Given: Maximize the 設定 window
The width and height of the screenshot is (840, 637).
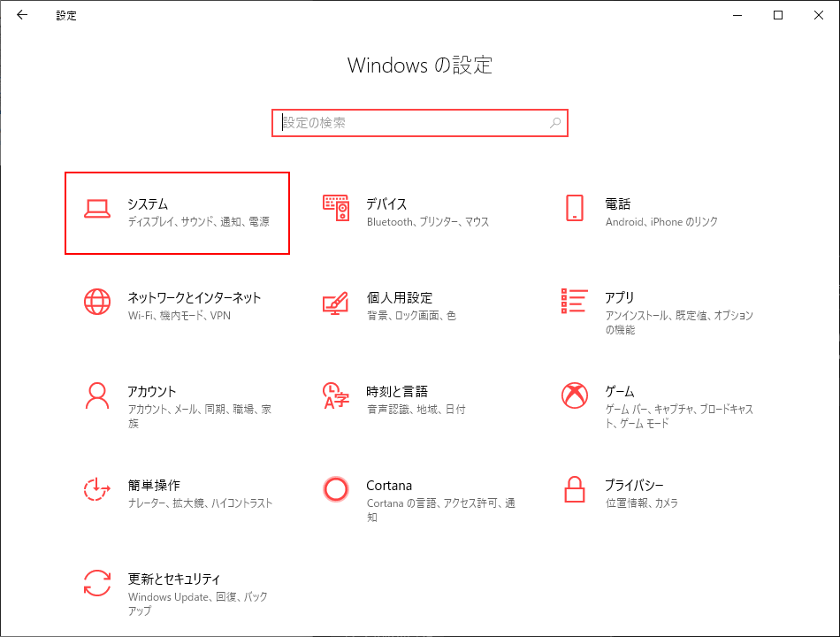Looking at the screenshot, I should (x=778, y=15).
